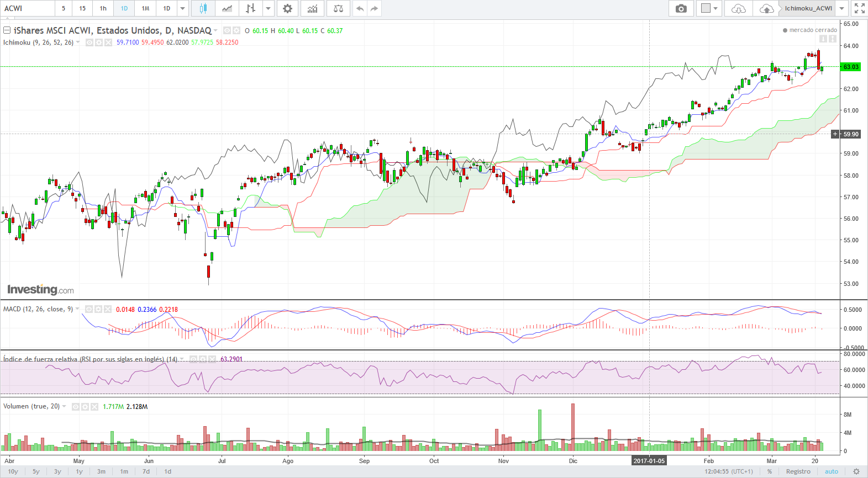Set date range to 10y

click(13, 471)
